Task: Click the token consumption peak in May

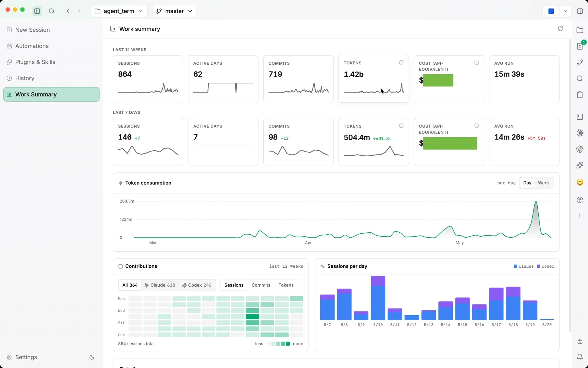Action: [x=536, y=202]
